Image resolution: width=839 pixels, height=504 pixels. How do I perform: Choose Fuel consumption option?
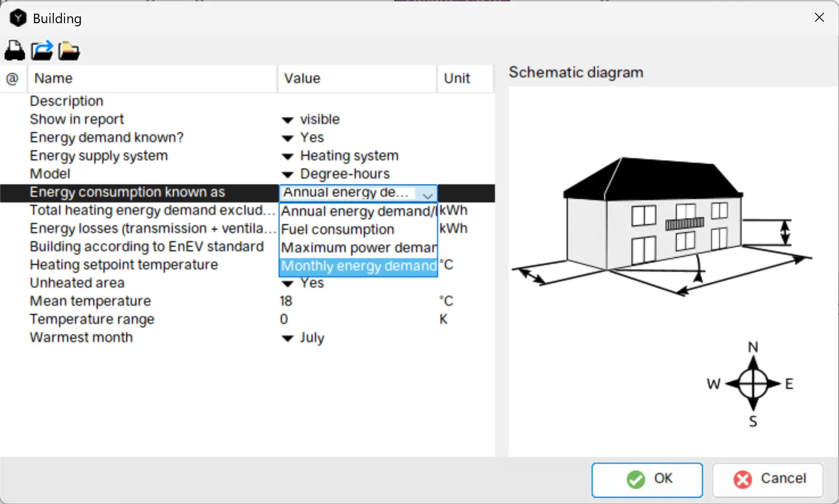coord(338,229)
